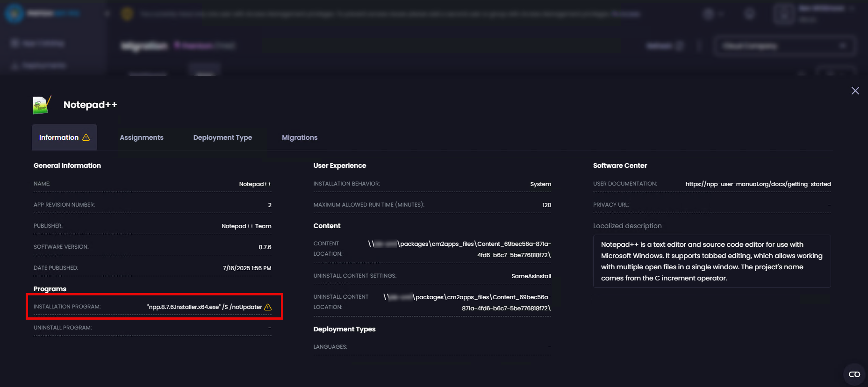Click the UNINSTALL PROGRAM label
Screen dimensions: 868x387
pyautogui.click(x=63, y=328)
